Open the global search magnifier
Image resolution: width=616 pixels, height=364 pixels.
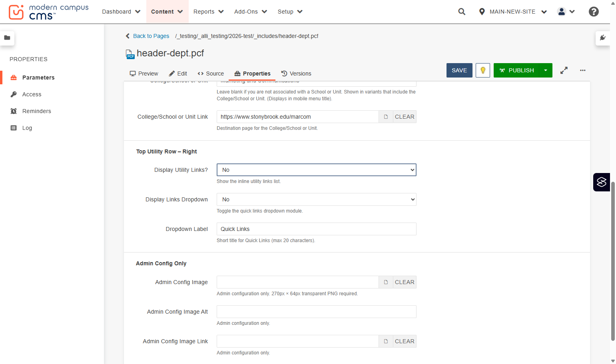462,12
